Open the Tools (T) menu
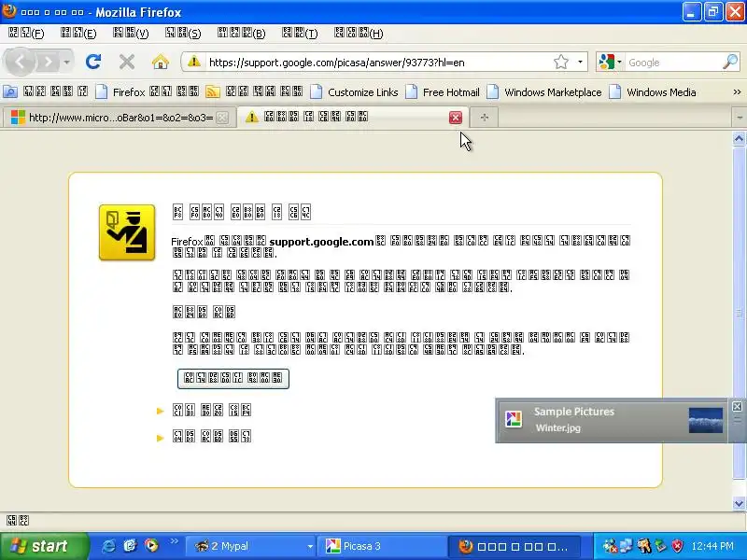 point(300,34)
